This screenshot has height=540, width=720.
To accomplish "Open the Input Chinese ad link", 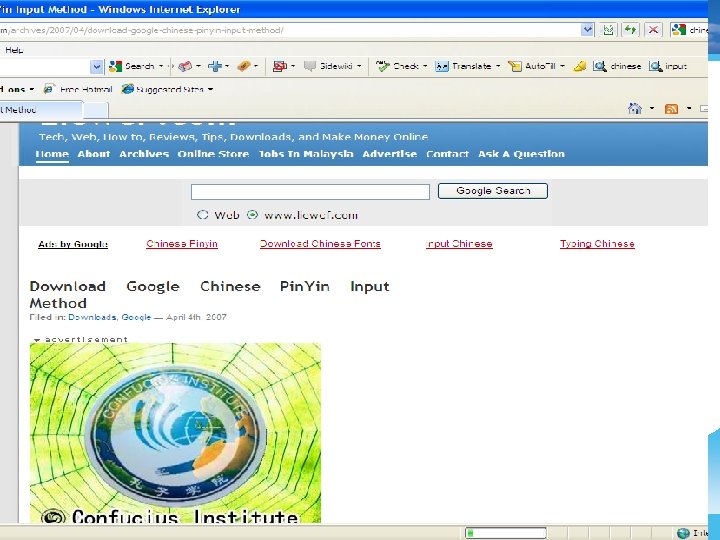I will click(459, 244).
